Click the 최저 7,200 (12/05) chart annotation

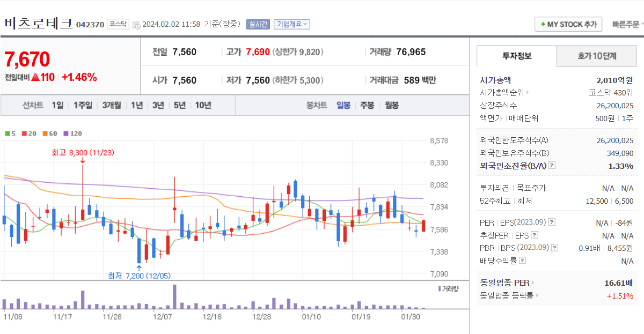[x=139, y=276]
